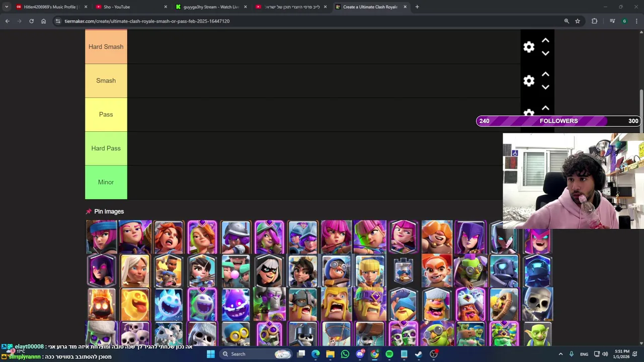The height and width of the screenshot is (362, 644).
Task: Click the tiermaker.com address bar URL
Action: pyautogui.click(x=147, y=21)
